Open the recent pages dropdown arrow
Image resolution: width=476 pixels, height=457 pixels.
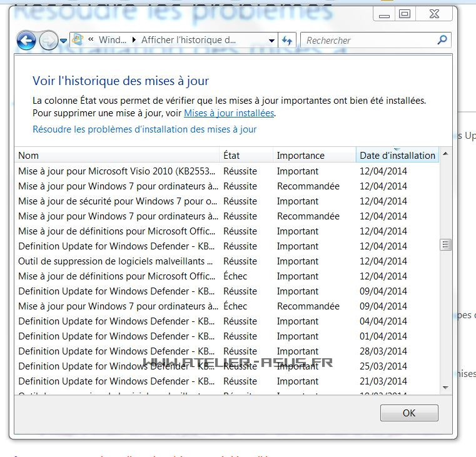tap(63, 41)
